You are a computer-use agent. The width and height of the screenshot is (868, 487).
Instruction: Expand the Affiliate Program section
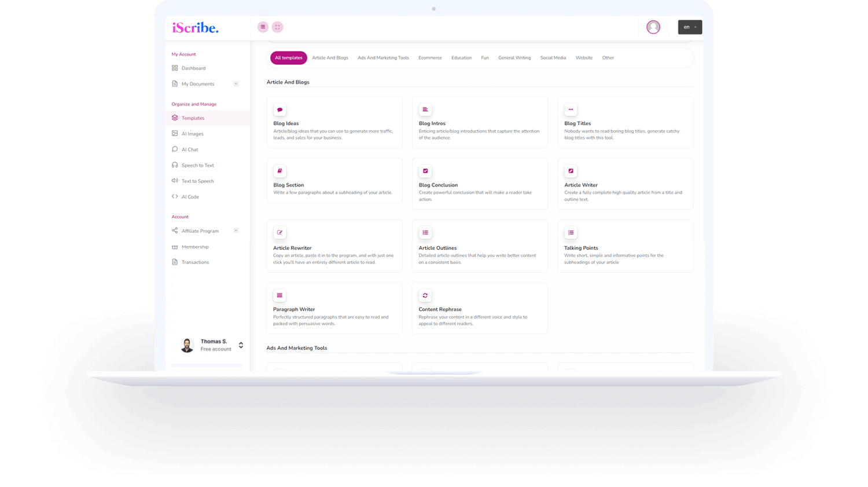point(236,230)
